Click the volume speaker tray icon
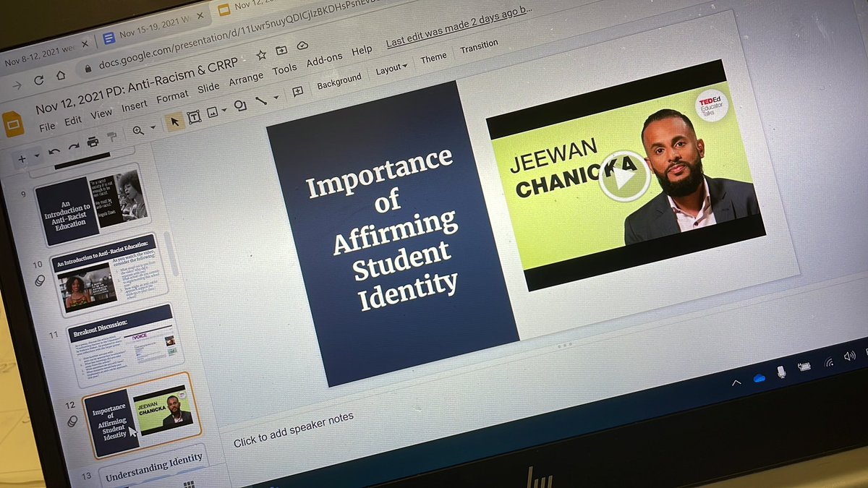 pos(850,355)
